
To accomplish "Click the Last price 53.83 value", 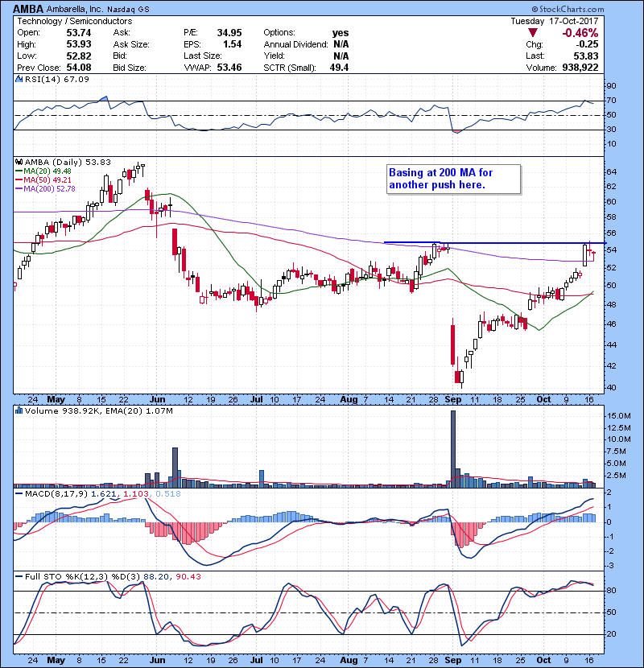I will (586, 56).
